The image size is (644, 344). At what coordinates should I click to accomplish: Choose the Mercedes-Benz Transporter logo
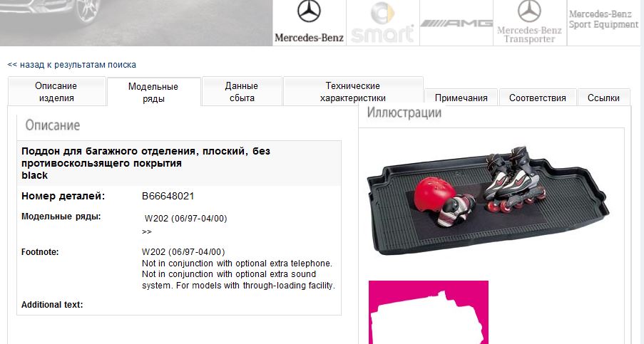529,23
